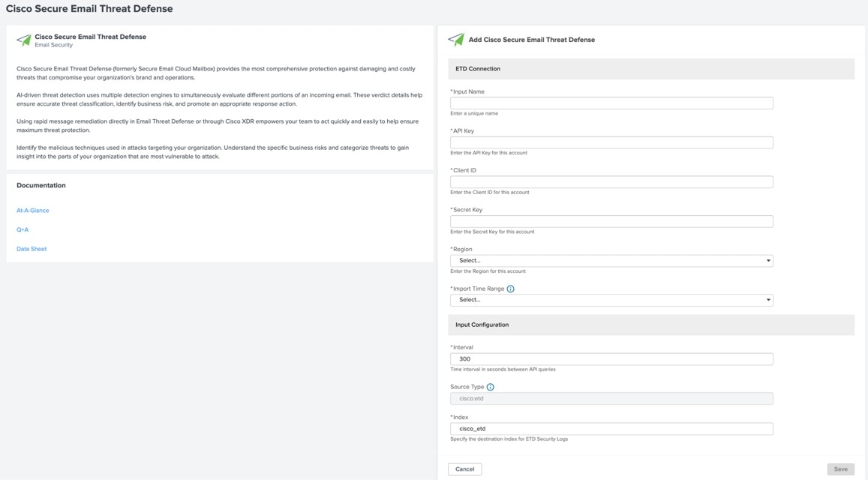
Task: Focus the API Key input field
Action: pos(611,142)
